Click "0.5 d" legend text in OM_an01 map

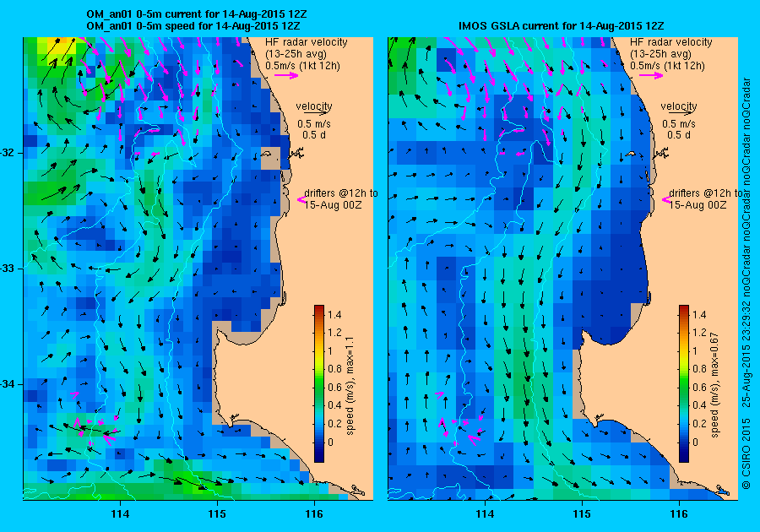click(314, 135)
